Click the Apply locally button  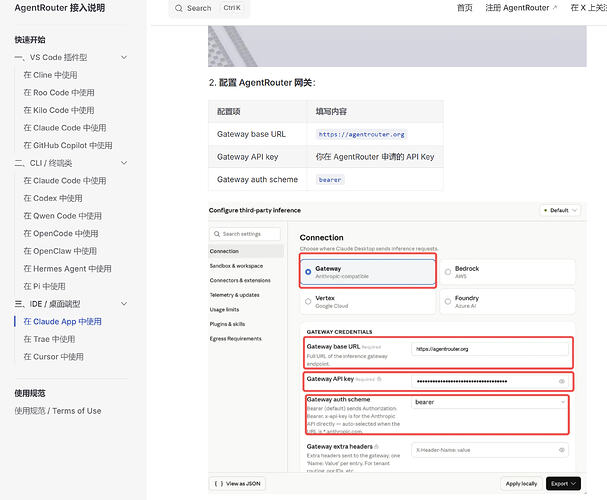click(521, 484)
